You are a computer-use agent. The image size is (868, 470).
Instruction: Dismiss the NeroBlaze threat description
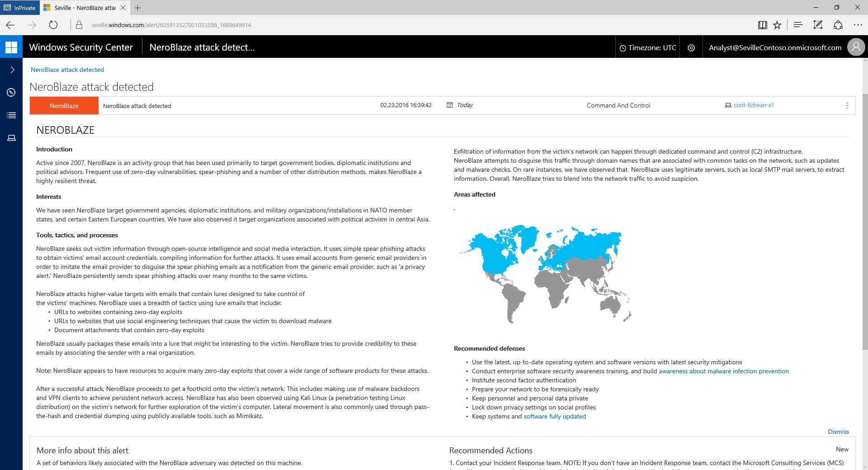tap(838, 432)
